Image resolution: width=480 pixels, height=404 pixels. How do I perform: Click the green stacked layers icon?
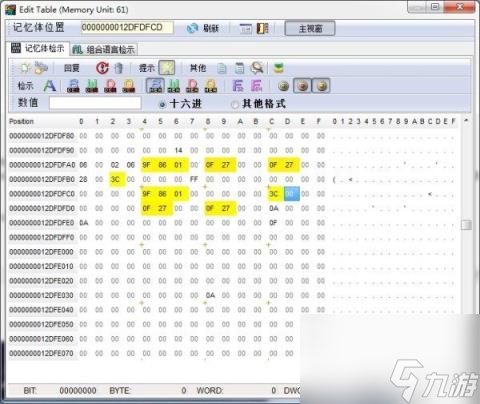[279, 68]
